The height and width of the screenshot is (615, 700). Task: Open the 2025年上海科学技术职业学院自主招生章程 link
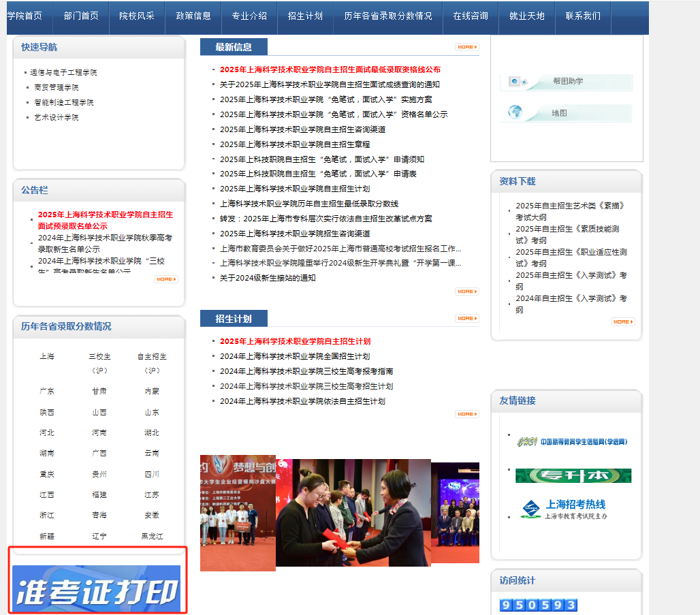coord(295,144)
